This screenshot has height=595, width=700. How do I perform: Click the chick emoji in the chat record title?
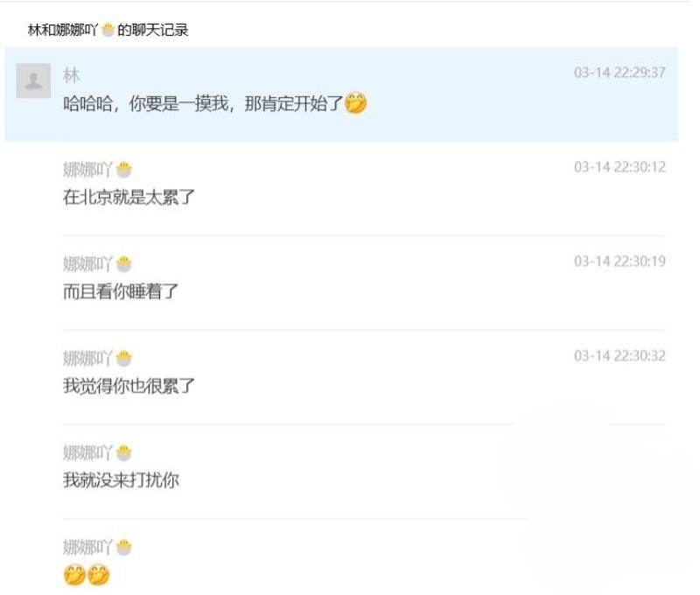[108, 30]
